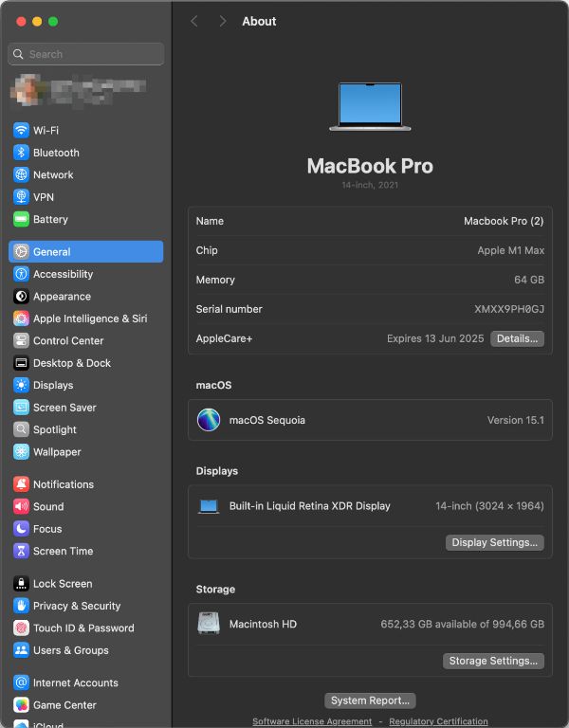Click the computer name Macbook Pro (2)
This screenshot has height=728, width=569.
504,221
